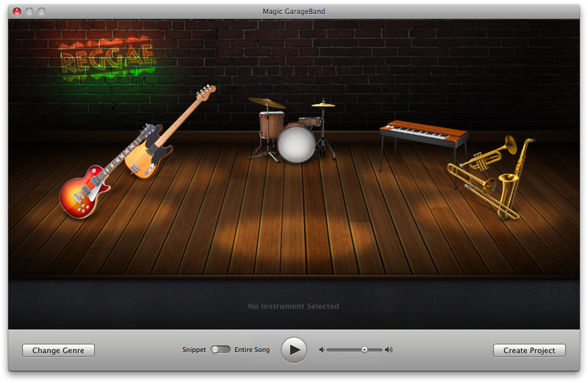The height and width of the screenshot is (383, 588).
Task: Click the green zoom window button
Action: (x=42, y=11)
